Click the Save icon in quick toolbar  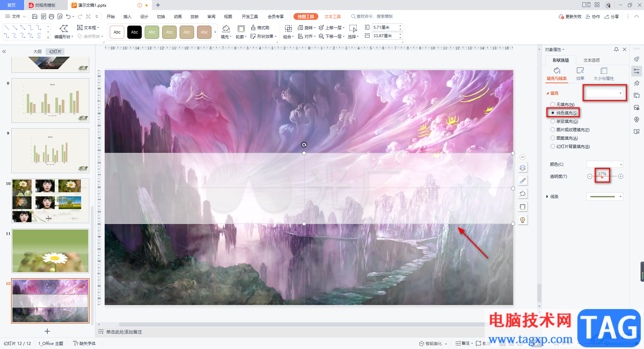coord(35,16)
